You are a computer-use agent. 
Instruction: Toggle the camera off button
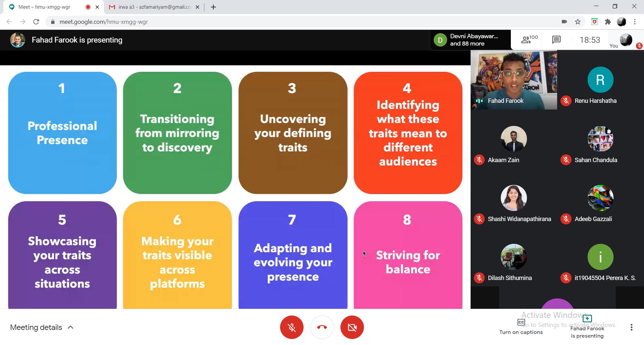(352, 327)
